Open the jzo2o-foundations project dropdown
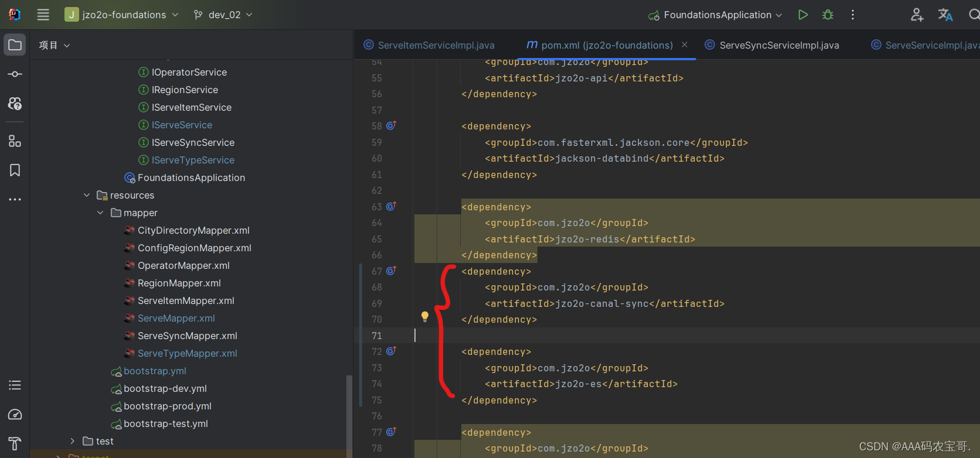Screen dimensions: 980x458 click(x=121, y=15)
